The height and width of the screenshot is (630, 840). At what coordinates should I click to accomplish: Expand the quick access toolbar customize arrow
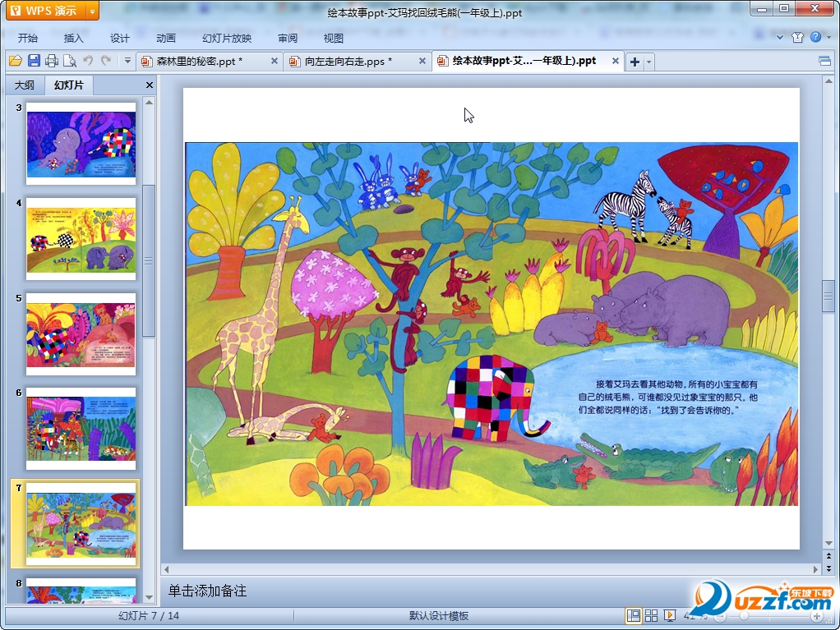(127, 61)
